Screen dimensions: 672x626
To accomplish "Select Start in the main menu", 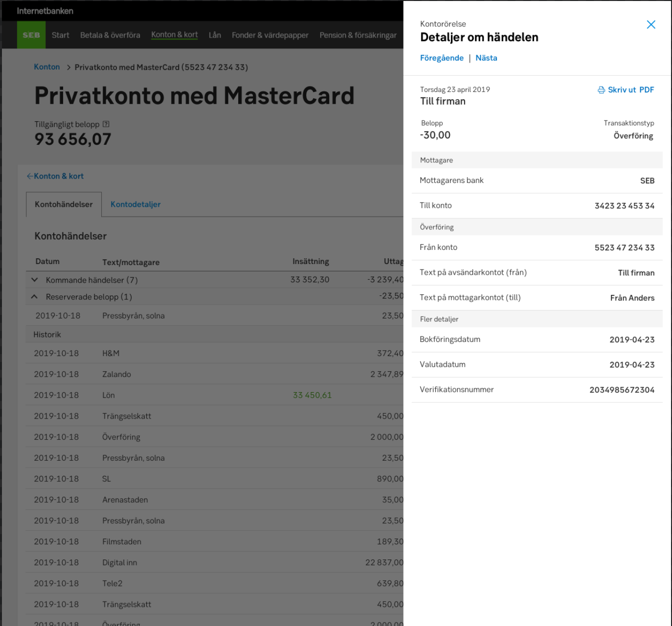I will (60, 35).
